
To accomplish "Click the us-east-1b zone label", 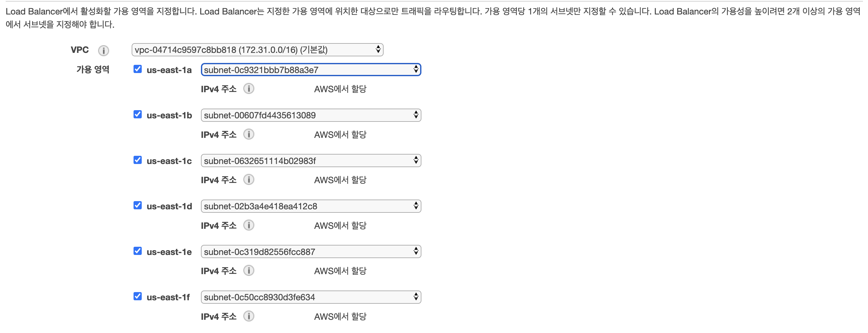I will pyautogui.click(x=169, y=116).
